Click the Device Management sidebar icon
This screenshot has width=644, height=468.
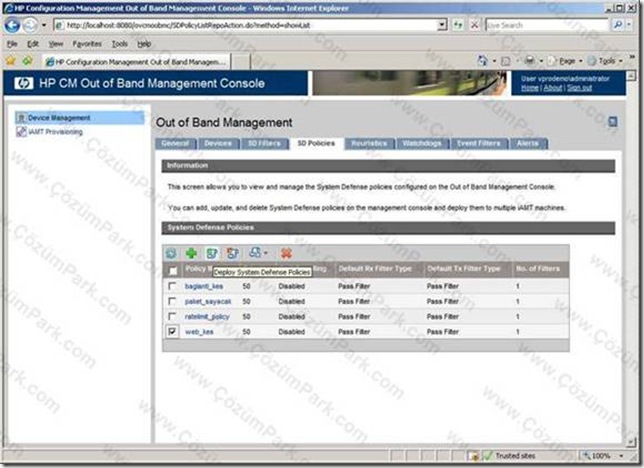(22, 118)
